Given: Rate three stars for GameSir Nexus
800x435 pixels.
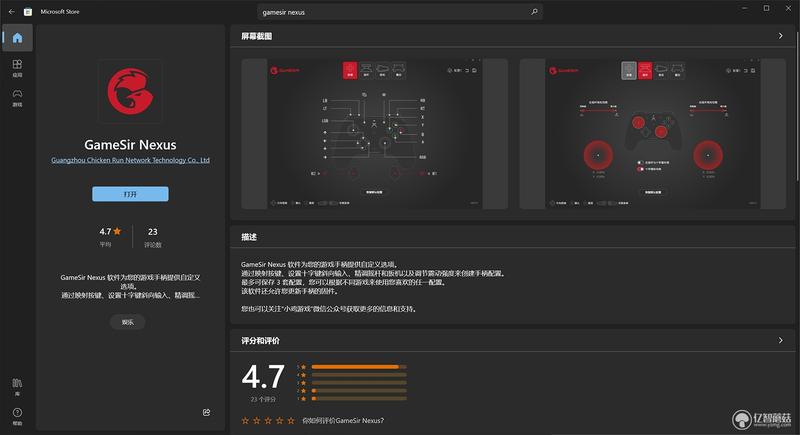Looking at the screenshot, I should 268,420.
